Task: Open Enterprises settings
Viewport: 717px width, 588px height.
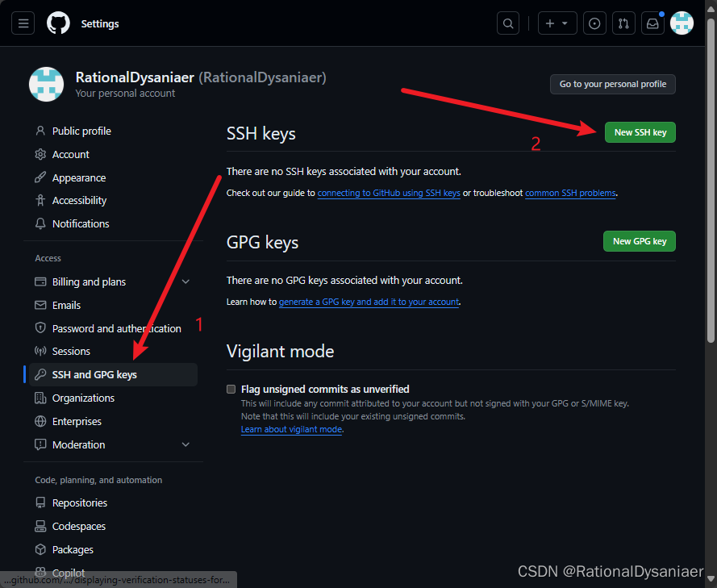Action: tap(114, 422)
